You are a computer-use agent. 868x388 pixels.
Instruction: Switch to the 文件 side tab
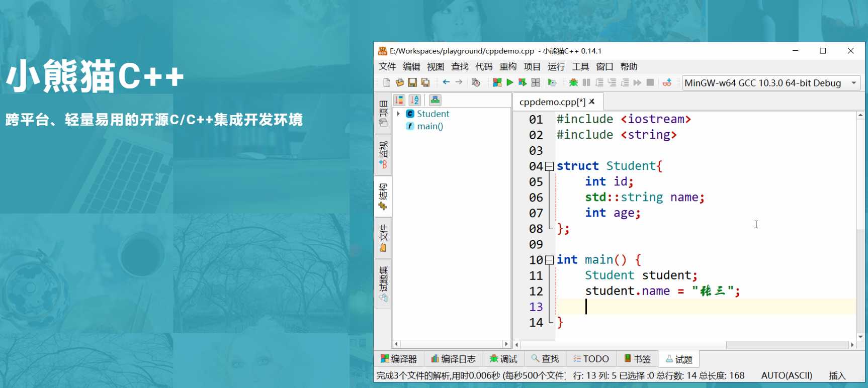click(383, 238)
